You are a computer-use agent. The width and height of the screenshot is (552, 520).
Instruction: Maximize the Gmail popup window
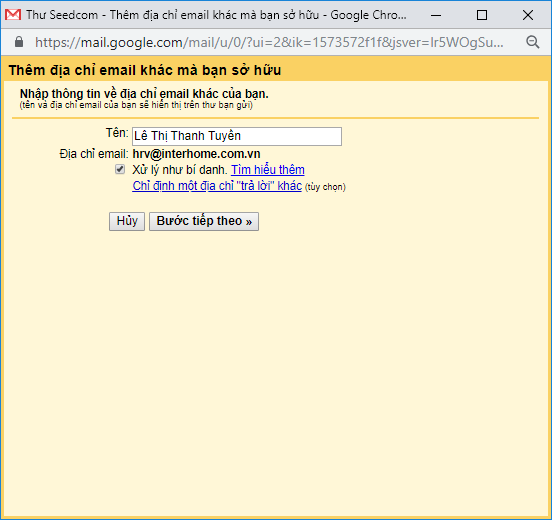tap(482, 15)
